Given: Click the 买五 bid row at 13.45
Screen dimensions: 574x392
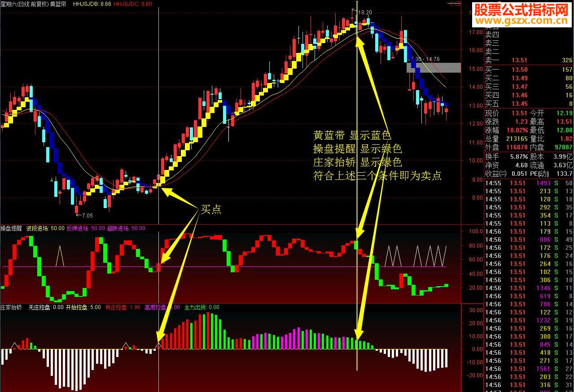Looking at the screenshot, I should pyautogui.click(x=529, y=104).
